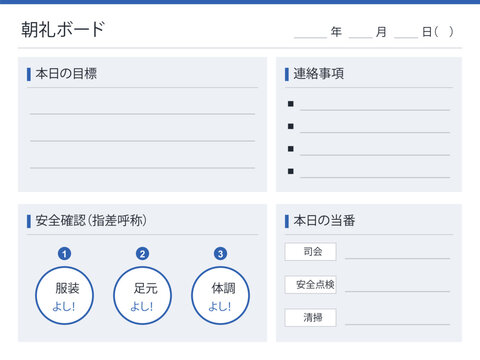Click the 足元 よし! circle

(142, 296)
